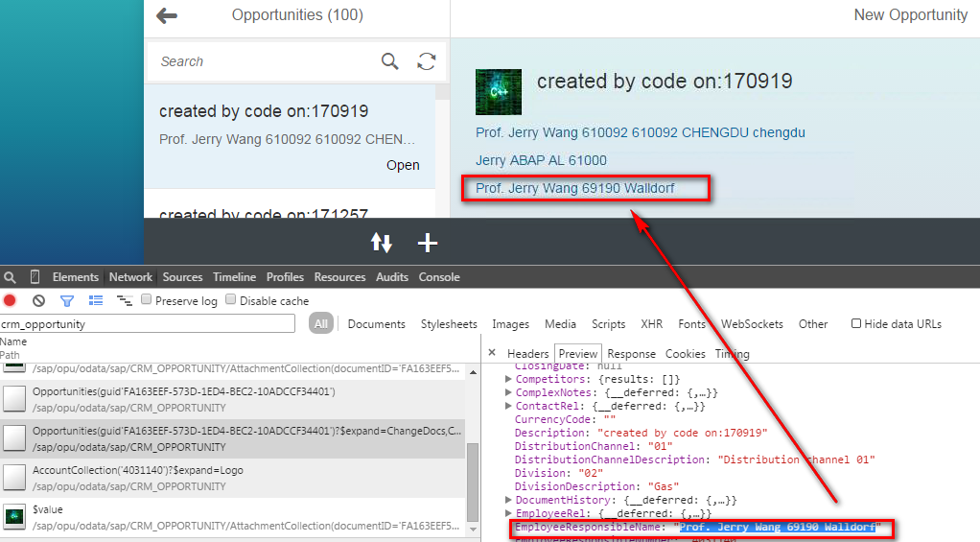This screenshot has width=980, height=542.
Task: Expand the ContactRel node
Action: point(508,406)
